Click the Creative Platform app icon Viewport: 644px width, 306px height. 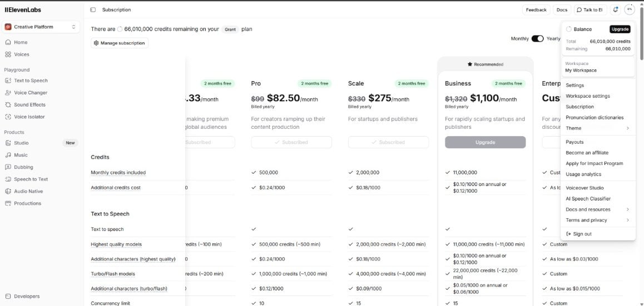8,27
